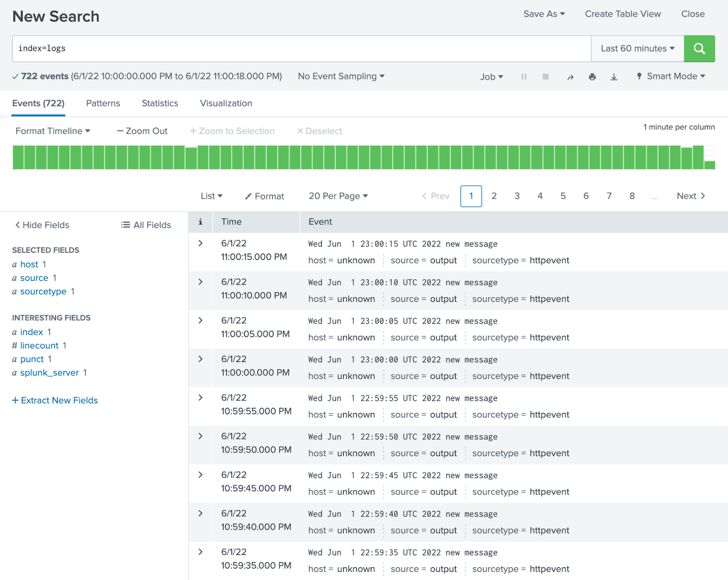Expand the first event row details
Image resolution: width=728 pixels, height=580 pixels.
pyautogui.click(x=200, y=243)
